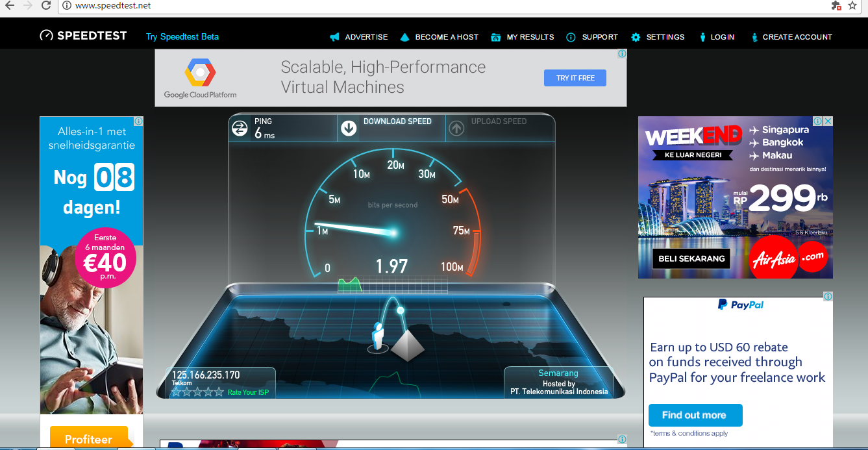
Task: Click the Semarang server label
Action: pos(558,373)
